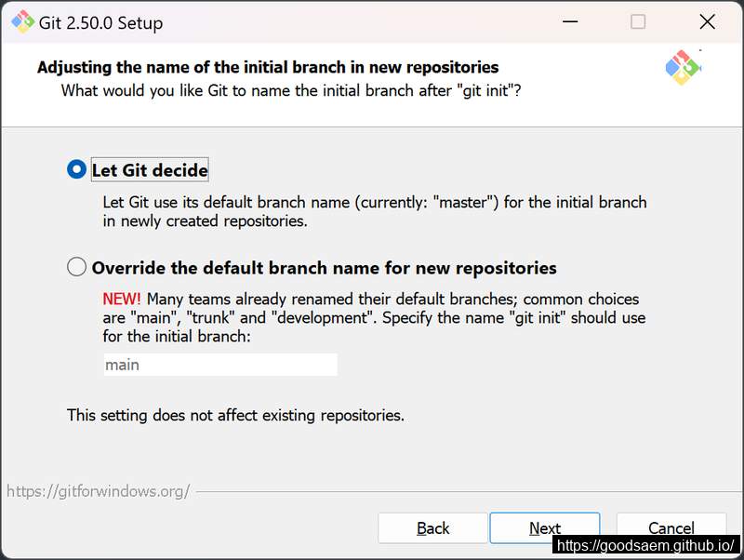Screen dimensions: 744x560
Task: Click the goodsaem.github.io watermark link
Action: tap(645, 545)
